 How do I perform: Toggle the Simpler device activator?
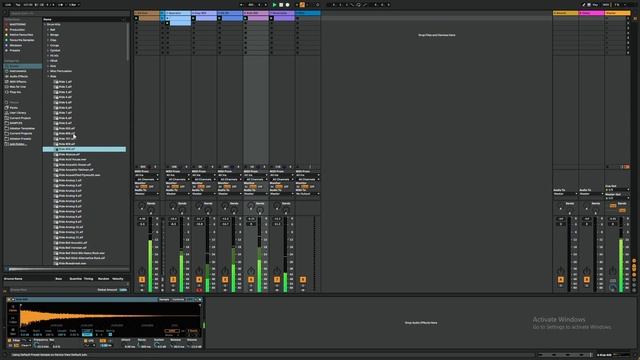coord(9,300)
